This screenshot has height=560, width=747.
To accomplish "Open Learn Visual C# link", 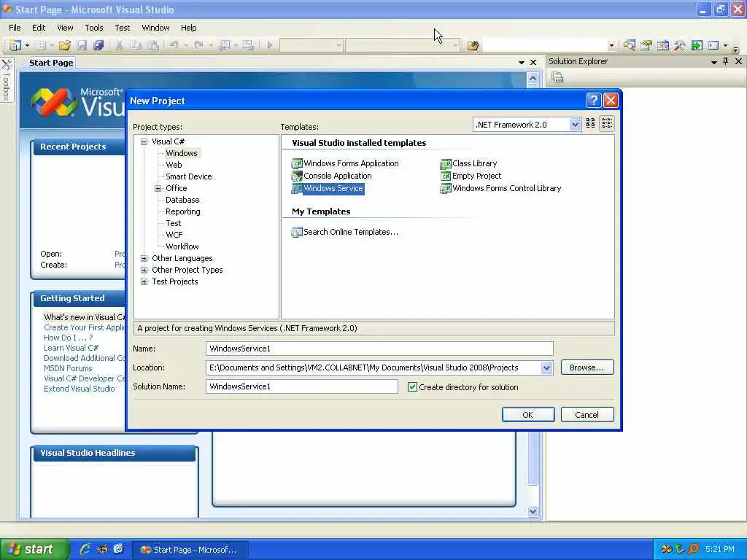I will point(71,348).
